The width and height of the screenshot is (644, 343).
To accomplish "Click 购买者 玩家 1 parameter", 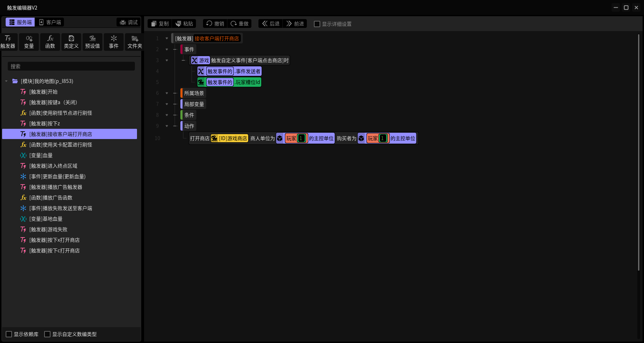I will click(378, 138).
